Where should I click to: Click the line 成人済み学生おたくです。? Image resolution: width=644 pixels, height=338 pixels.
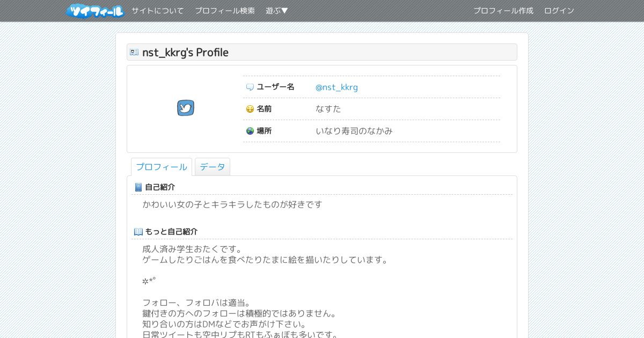pos(193,249)
